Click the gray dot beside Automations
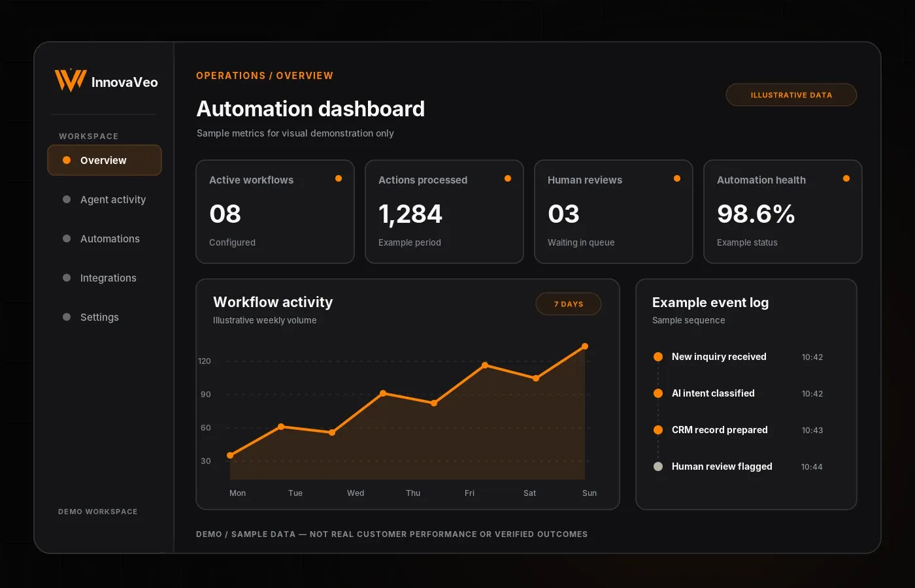The image size is (915, 588). [x=67, y=238]
